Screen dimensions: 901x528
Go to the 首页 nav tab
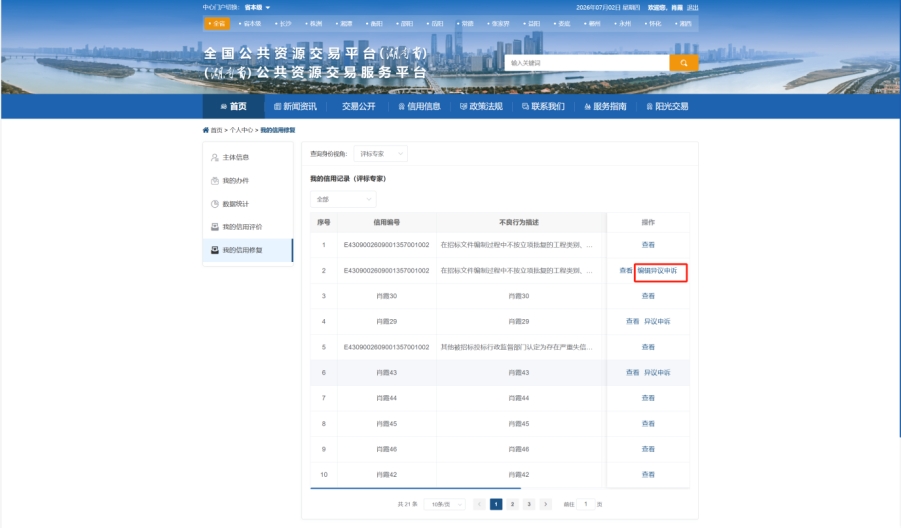tap(233, 106)
